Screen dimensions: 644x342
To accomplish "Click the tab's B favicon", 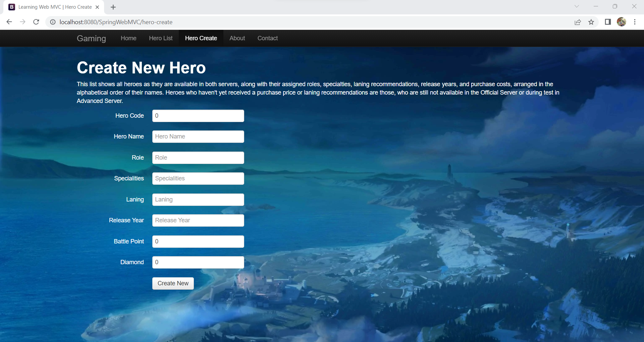I will [12, 7].
